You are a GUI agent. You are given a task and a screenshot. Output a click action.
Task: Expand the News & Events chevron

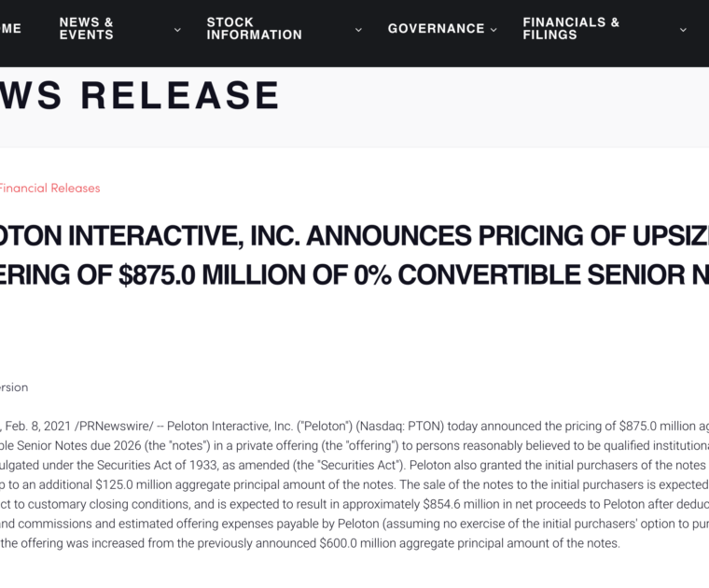coord(177,30)
